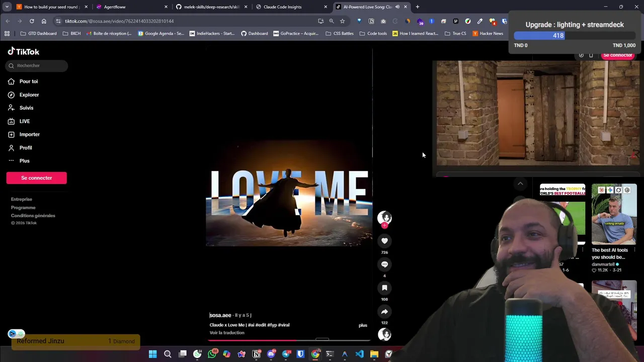Open Notion from the taskbar

coord(257,354)
